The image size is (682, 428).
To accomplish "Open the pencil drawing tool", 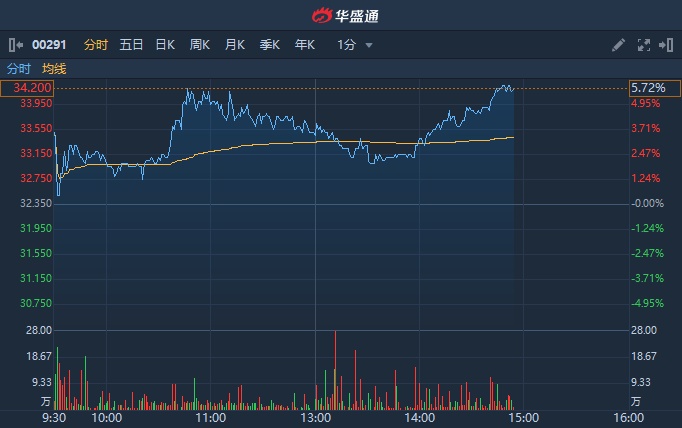I will coord(619,45).
